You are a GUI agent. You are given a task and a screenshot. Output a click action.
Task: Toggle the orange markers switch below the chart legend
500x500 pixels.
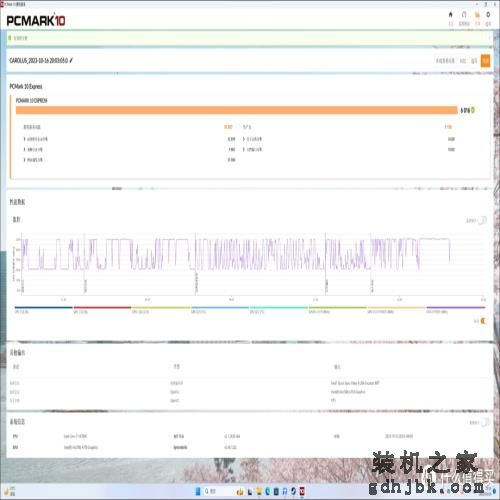click(483, 321)
